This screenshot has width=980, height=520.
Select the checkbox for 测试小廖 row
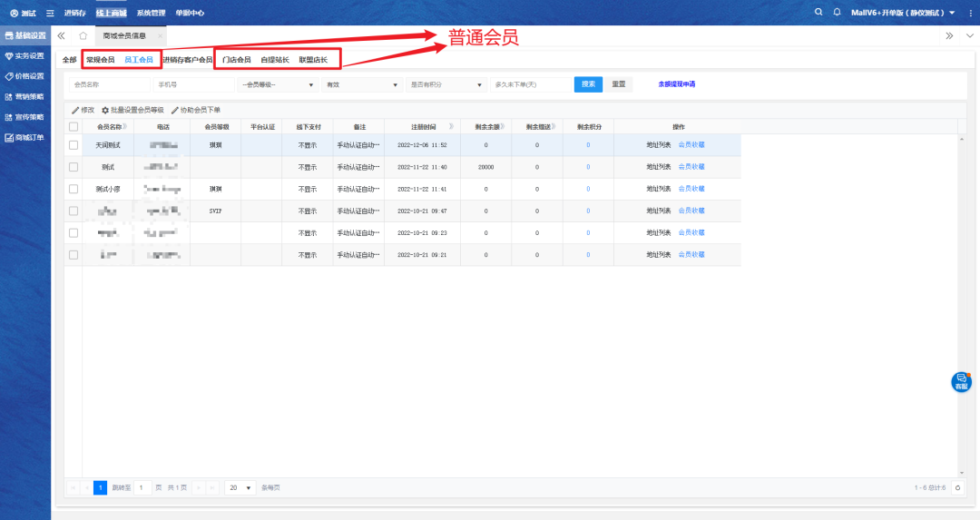click(x=73, y=189)
